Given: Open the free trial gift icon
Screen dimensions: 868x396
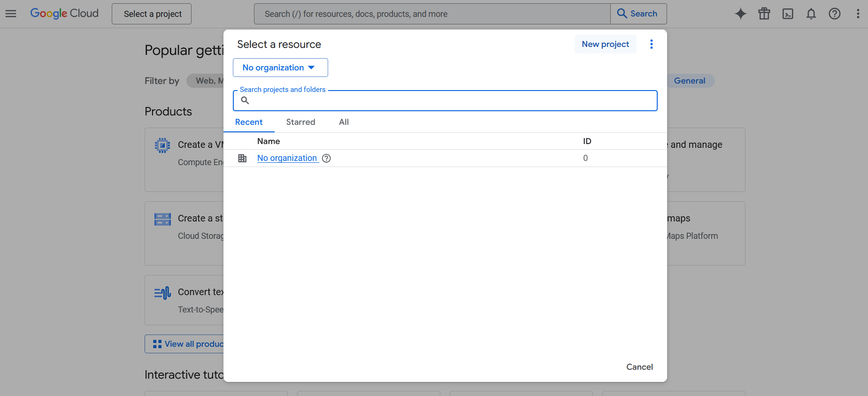Looking at the screenshot, I should coord(764,14).
